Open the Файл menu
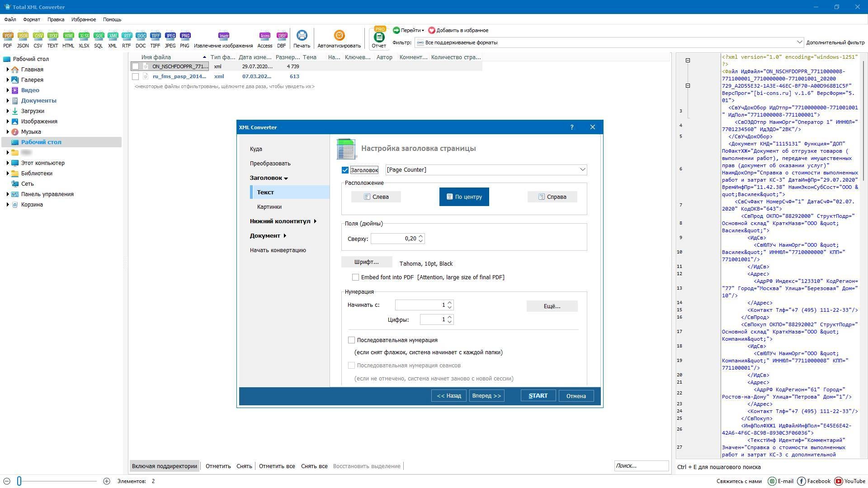This screenshot has height=488, width=868. pos(10,19)
